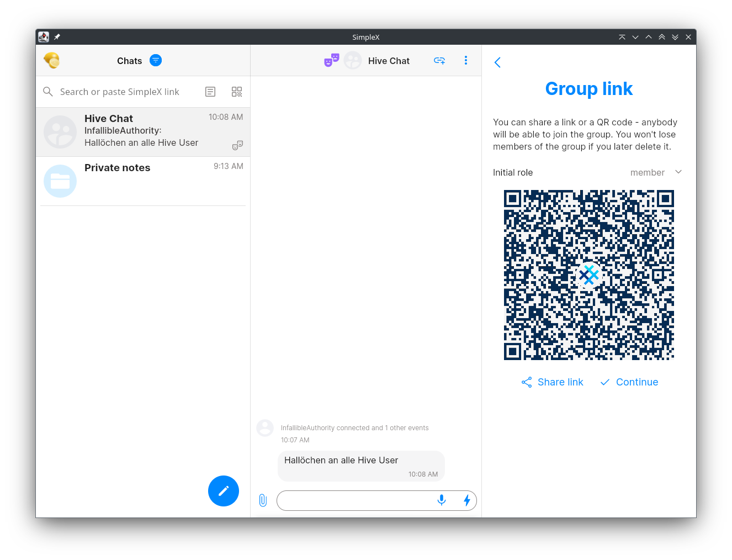Click Share link
The height and width of the screenshot is (560, 732).
(x=553, y=382)
